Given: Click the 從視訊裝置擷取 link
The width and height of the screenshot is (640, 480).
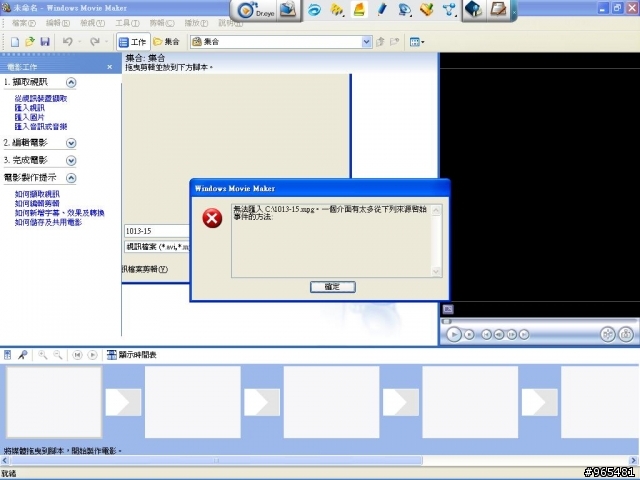Looking at the screenshot, I should pyautogui.click(x=41, y=98).
